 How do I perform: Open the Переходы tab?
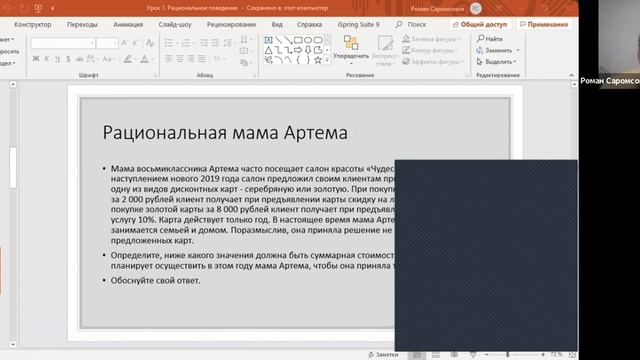[82, 24]
